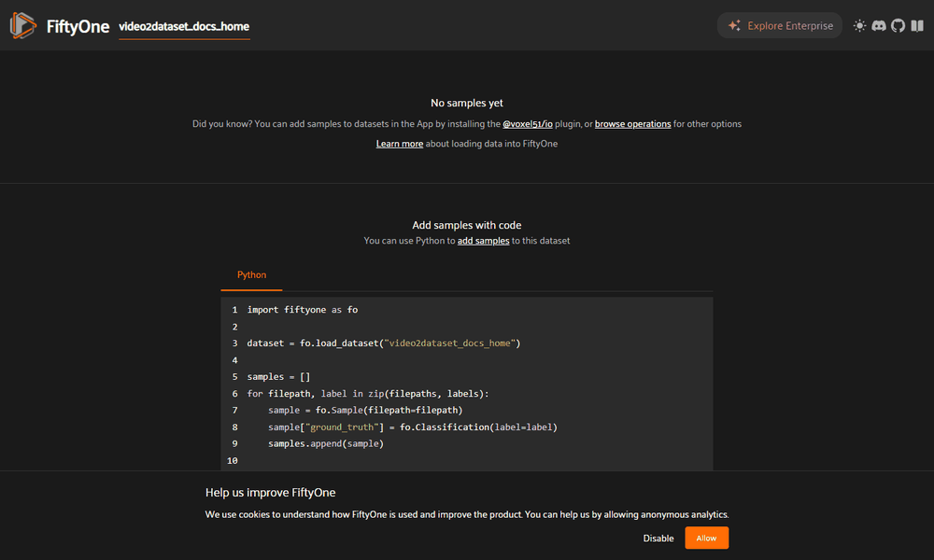
Task: Click the samples.append(sample) code line
Action: point(326,443)
